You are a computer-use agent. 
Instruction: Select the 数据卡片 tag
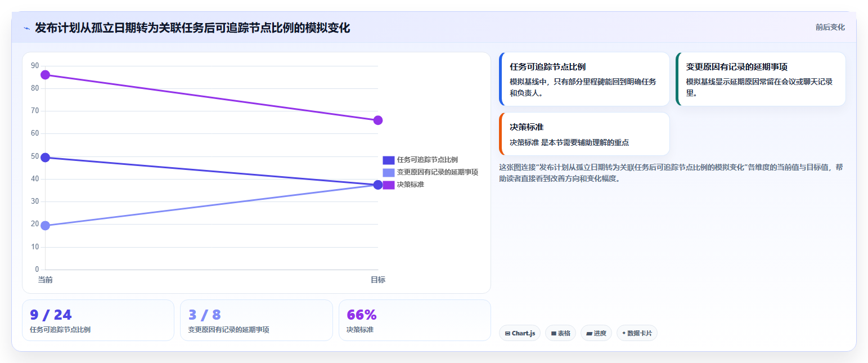point(637,333)
